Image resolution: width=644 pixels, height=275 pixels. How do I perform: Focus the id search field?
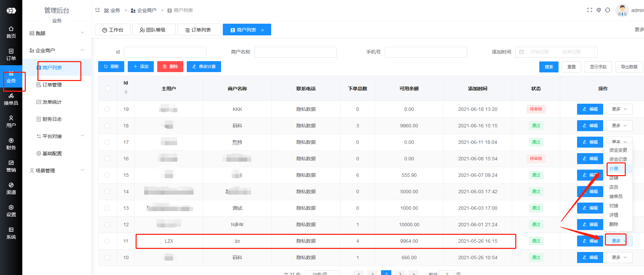click(x=165, y=52)
